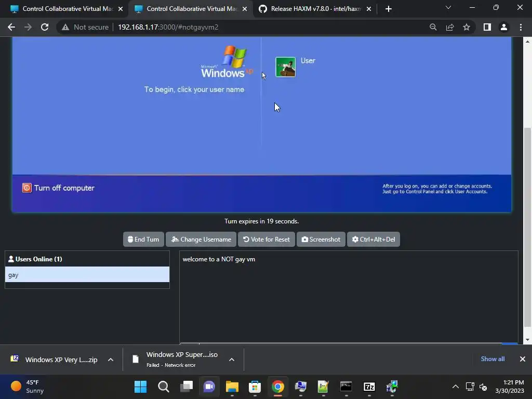Open the Windows Start menu
The image size is (532, 399).
tap(140, 387)
